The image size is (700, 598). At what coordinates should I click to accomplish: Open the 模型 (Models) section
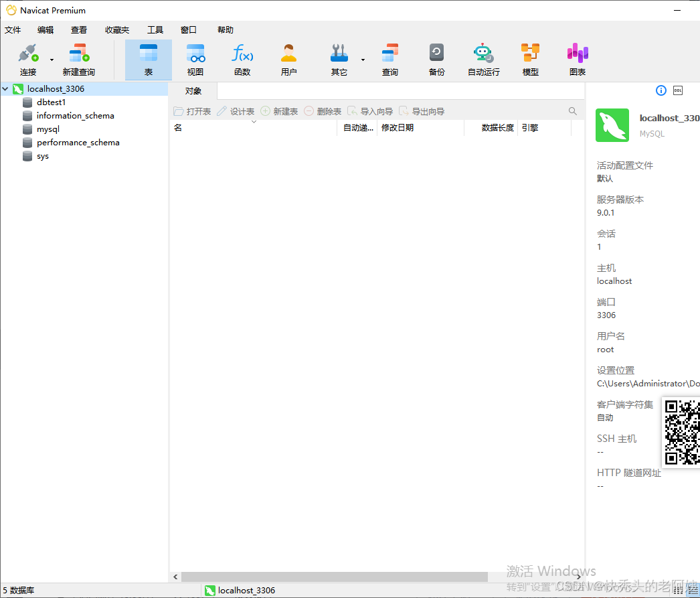(x=530, y=59)
